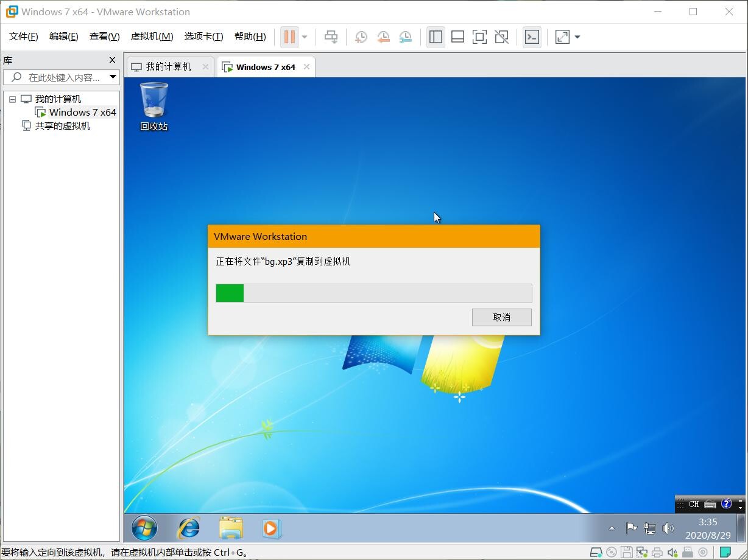This screenshot has height=560, width=748.
Task: Open Action Center flag tray icon
Action: [632, 528]
